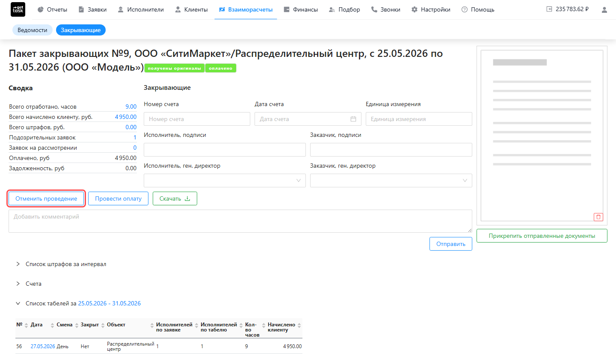Sort table by Начислено клиенту column arrows
Viewport: 616px width, 364px height.
click(299, 325)
